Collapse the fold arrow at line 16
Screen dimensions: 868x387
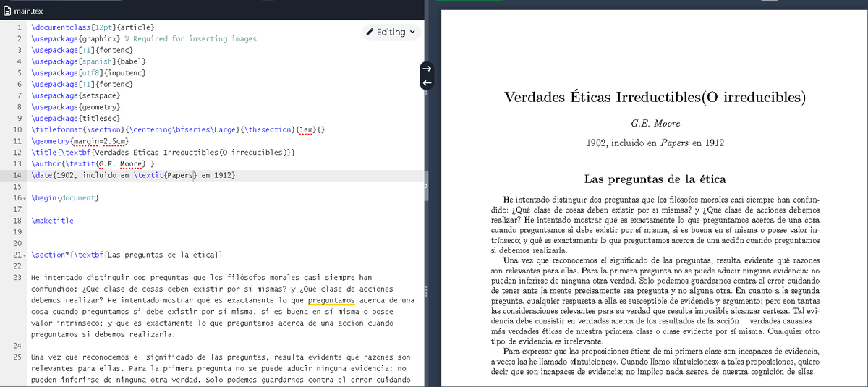(25, 198)
